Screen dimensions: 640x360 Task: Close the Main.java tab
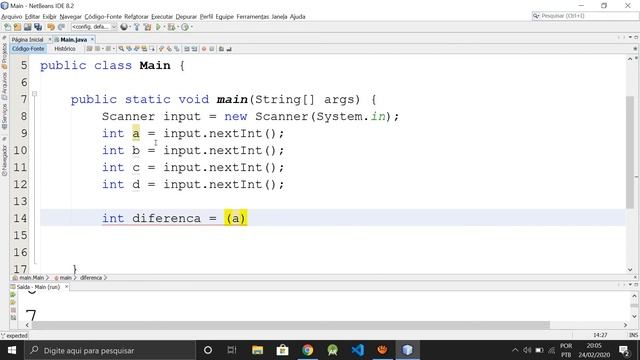92,40
